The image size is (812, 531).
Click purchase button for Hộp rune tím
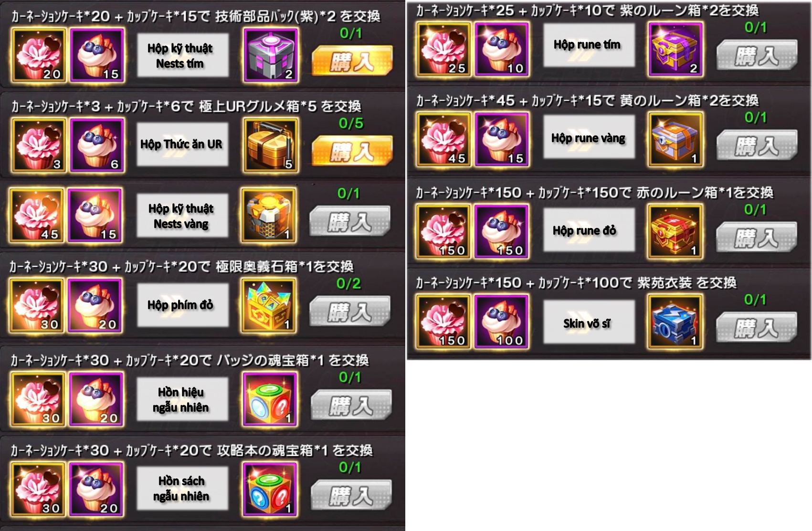(757, 55)
